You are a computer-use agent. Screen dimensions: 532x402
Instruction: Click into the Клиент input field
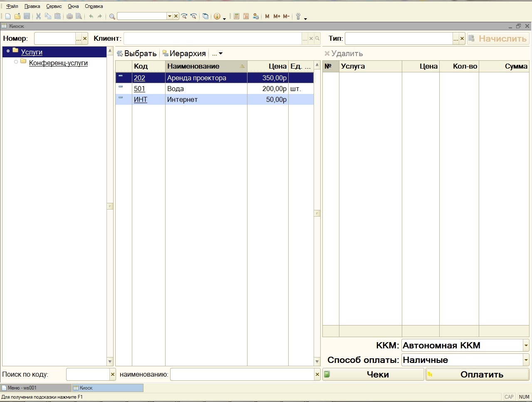coord(213,38)
